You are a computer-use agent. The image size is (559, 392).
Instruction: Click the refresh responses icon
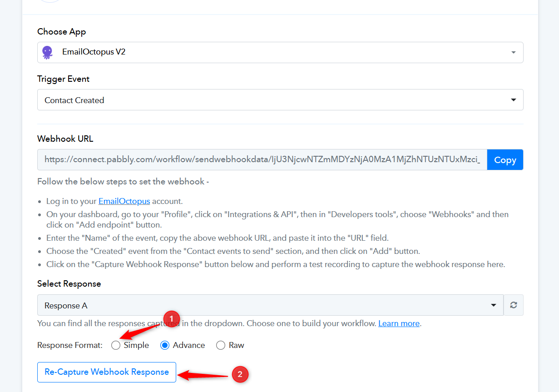click(x=514, y=305)
